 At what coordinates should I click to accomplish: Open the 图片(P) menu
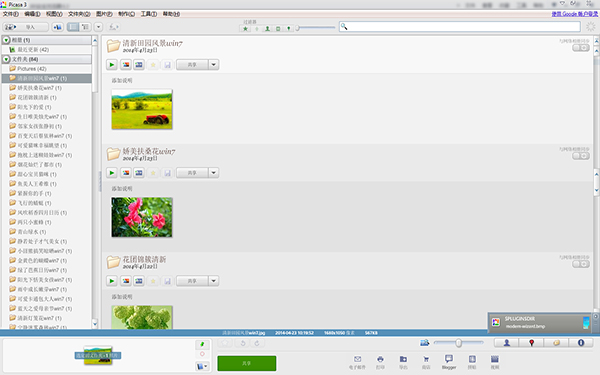pos(104,14)
